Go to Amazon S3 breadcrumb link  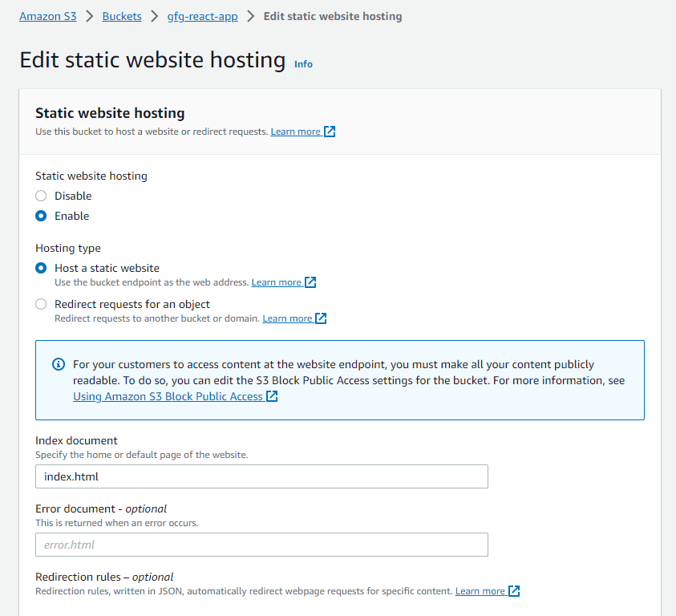click(48, 16)
